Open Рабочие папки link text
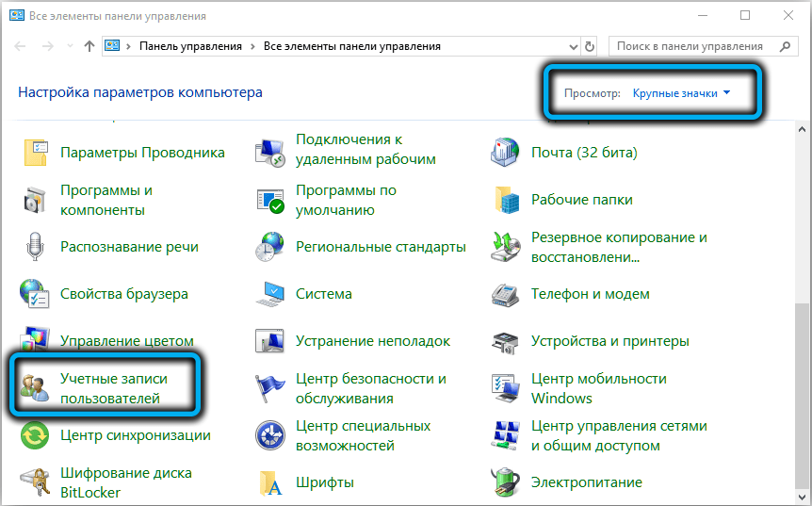812x506 pixels. pos(582,200)
